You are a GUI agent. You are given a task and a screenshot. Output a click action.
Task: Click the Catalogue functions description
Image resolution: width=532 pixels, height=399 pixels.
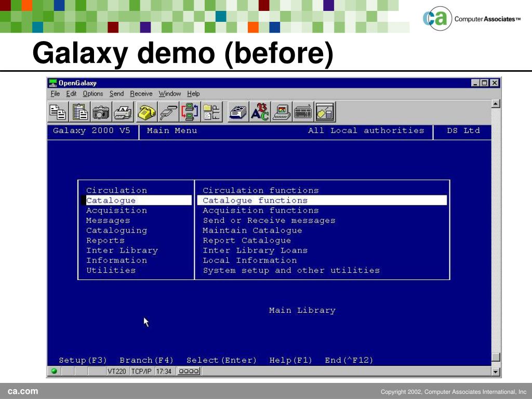click(x=322, y=200)
